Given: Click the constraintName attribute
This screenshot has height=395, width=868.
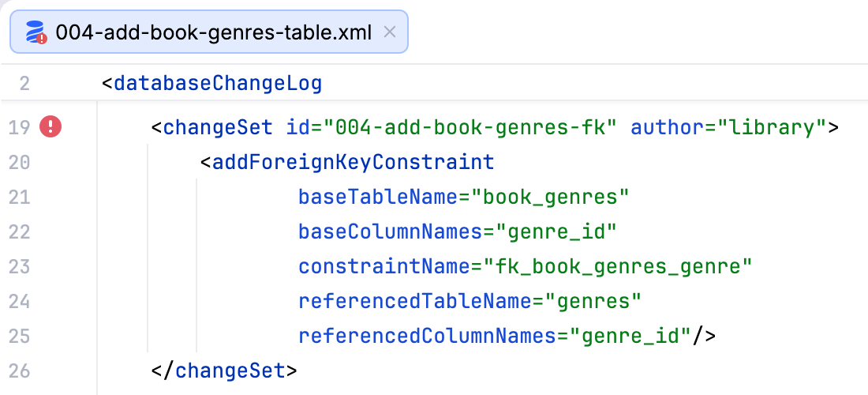Looking at the screenshot, I should point(385,266).
